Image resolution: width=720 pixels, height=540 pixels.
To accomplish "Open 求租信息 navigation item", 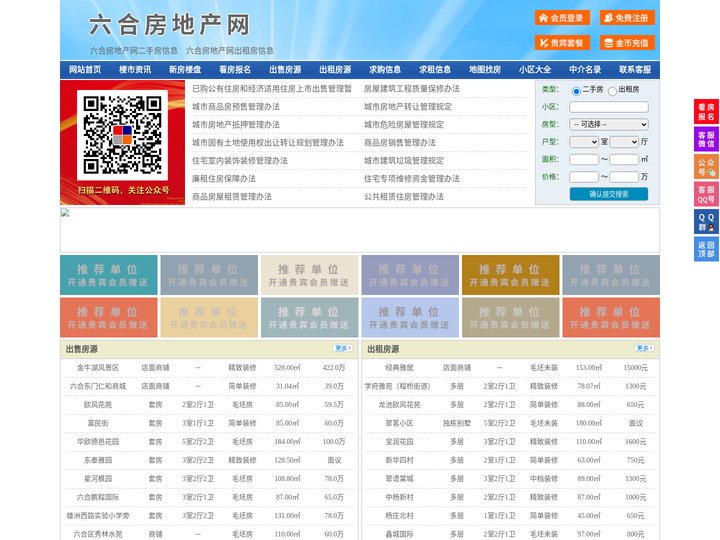I will 435,70.
